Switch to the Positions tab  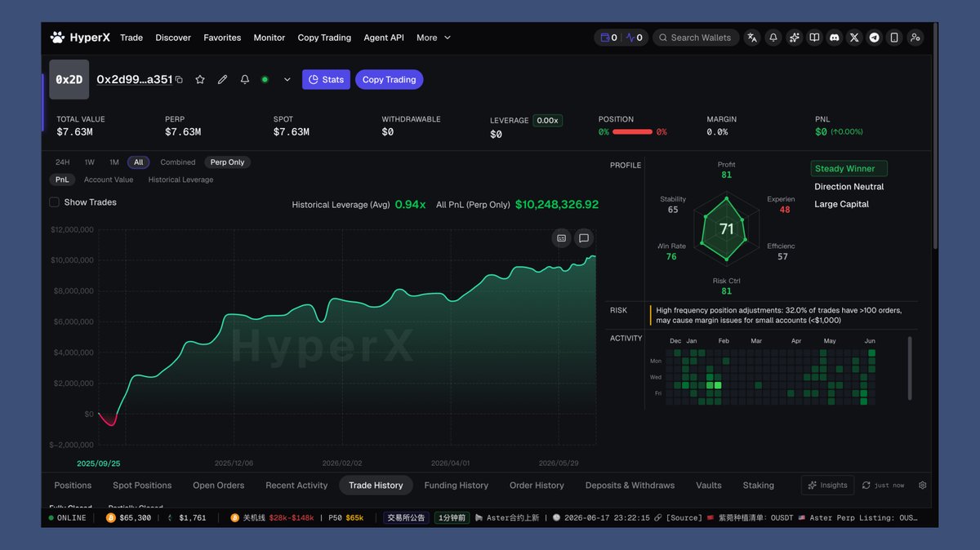click(x=73, y=486)
